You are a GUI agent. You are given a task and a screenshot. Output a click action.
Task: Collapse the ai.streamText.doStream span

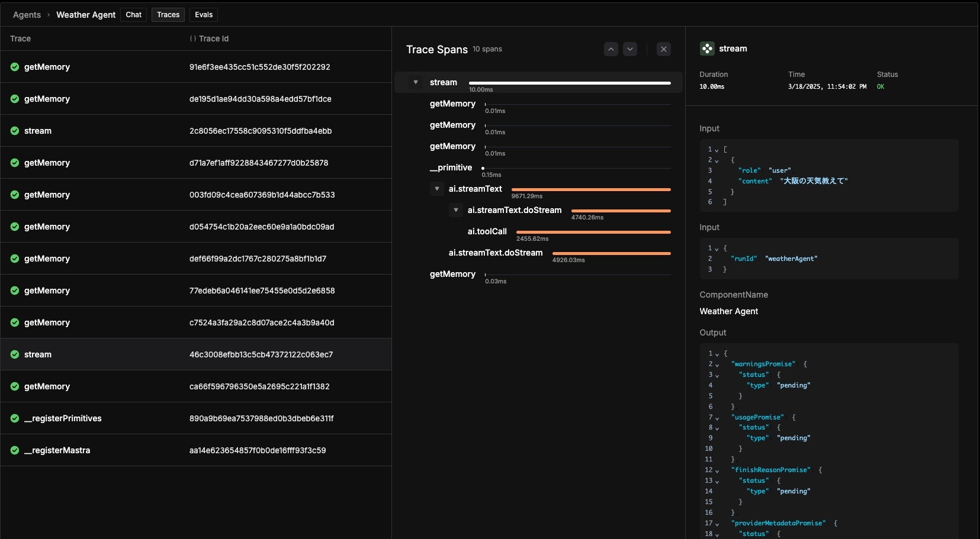pos(456,210)
